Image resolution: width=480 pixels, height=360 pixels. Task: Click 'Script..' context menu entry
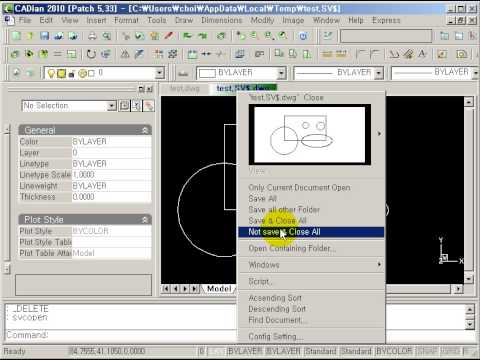311,281
